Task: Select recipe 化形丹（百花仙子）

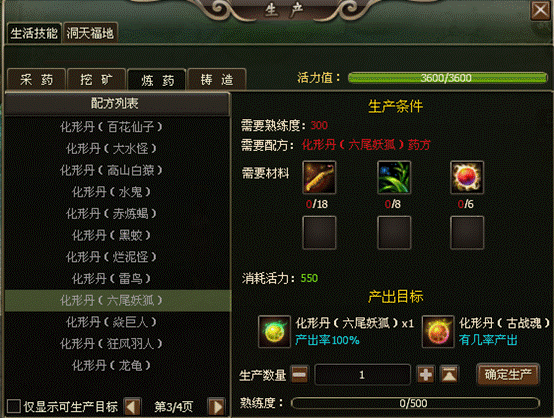Action: 111,127
